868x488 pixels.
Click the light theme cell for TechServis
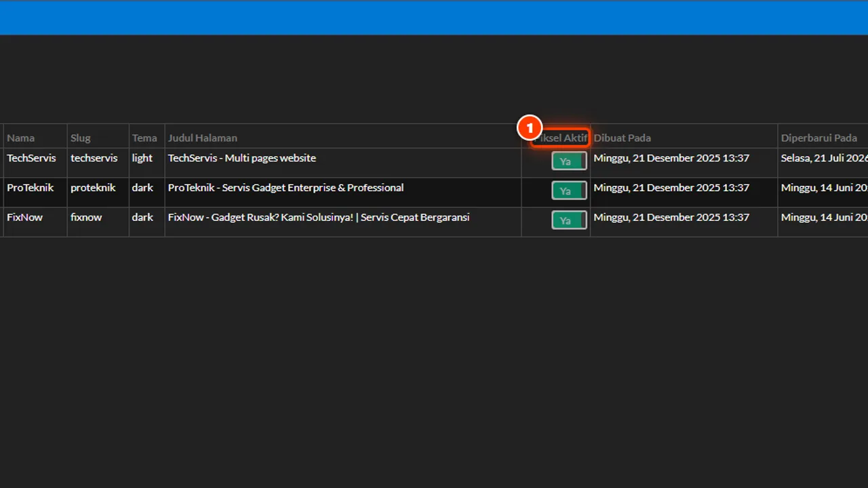(x=142, y=158)
